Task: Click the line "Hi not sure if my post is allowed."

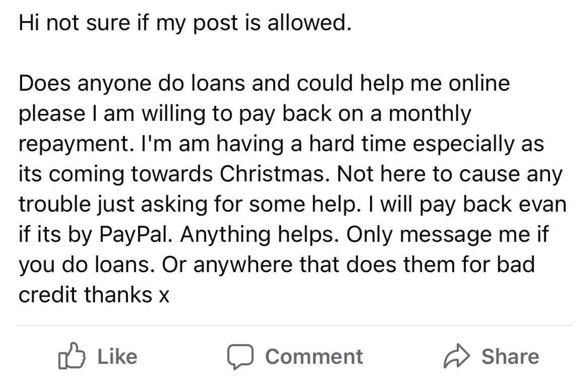Action: coord(184,24)
